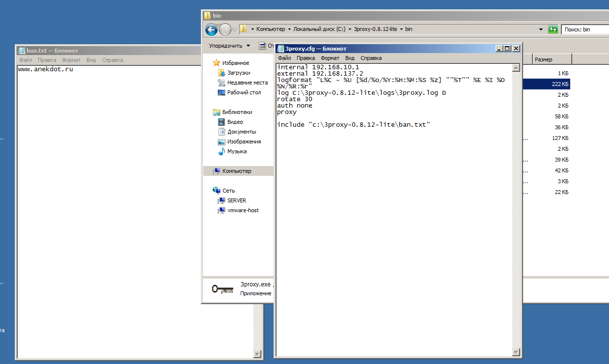Click the 3proxy.cfg Notepad title bar icon
This screenshot has width=609, height=364.
tap(281, 49)
